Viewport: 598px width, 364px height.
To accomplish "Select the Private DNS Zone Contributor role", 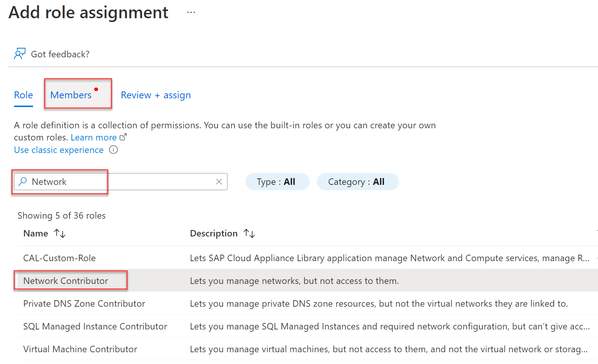I will [84, 304].
